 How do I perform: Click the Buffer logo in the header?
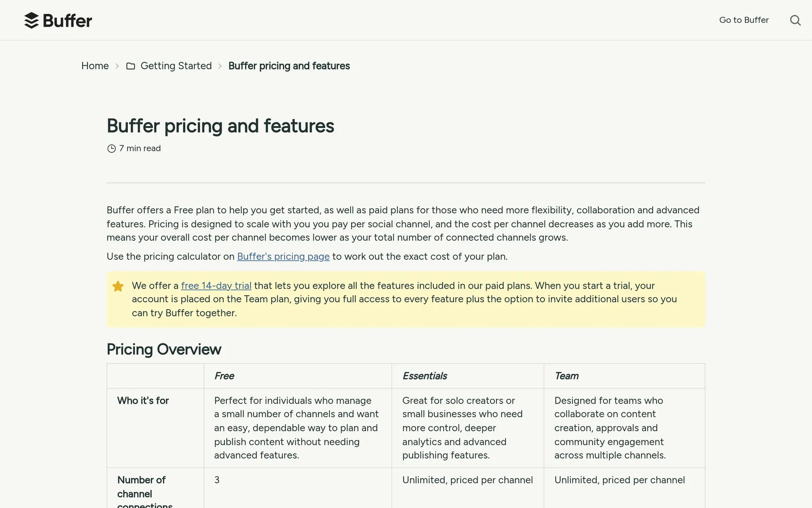58,20
